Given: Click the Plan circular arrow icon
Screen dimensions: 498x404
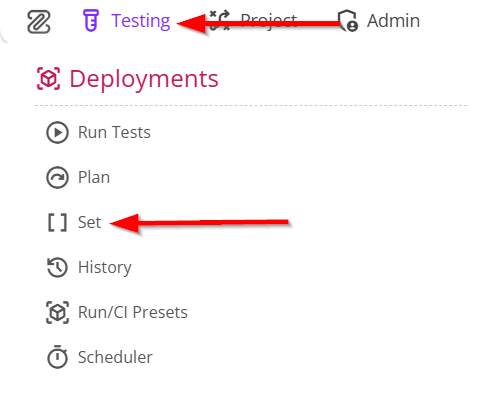Looking at the screenshot, I should click(x=57, y=177).
